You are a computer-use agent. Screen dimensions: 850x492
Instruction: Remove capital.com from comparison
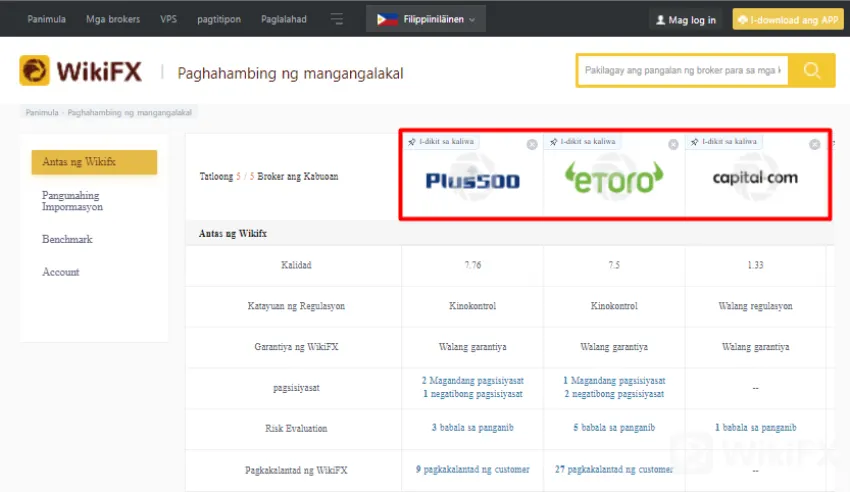pos(815,145)
